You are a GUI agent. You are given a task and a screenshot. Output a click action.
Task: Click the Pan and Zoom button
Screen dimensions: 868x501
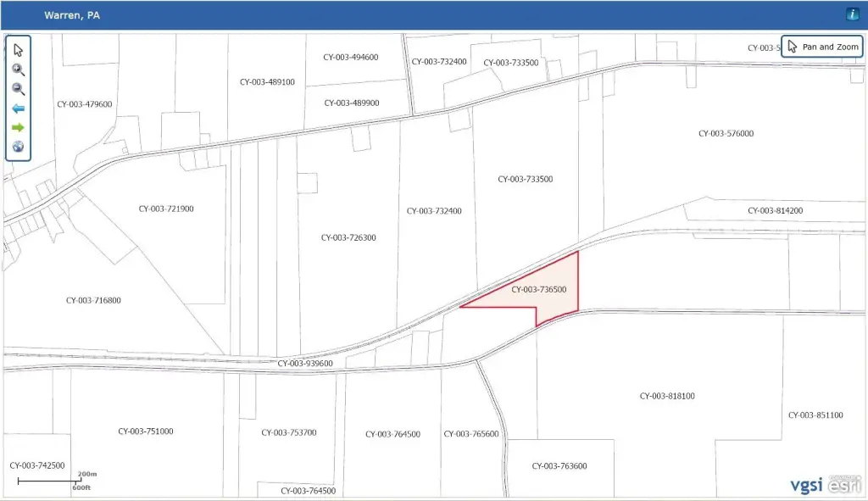pyautogui.click(x=822, y=47)
